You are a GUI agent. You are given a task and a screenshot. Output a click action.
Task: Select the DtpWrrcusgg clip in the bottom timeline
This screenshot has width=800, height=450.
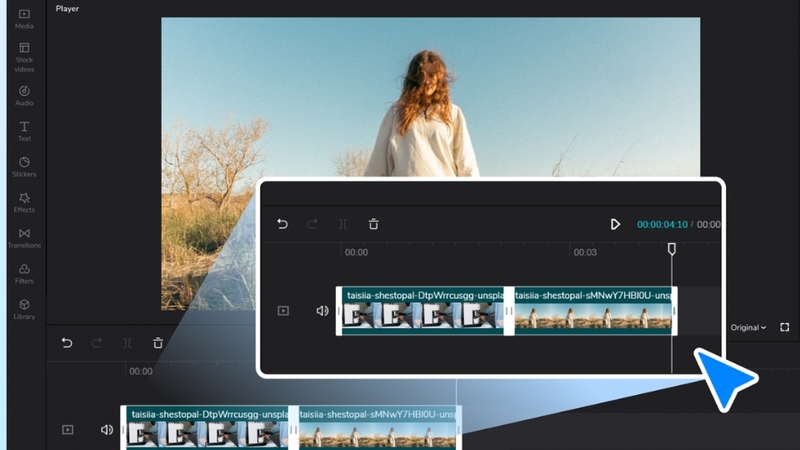point(207,428)
